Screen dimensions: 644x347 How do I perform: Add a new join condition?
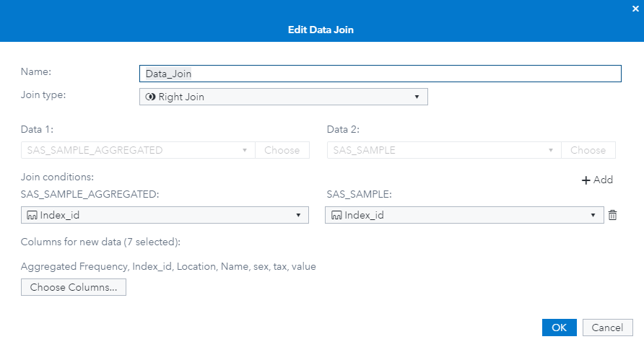click(x=597, y=180)
